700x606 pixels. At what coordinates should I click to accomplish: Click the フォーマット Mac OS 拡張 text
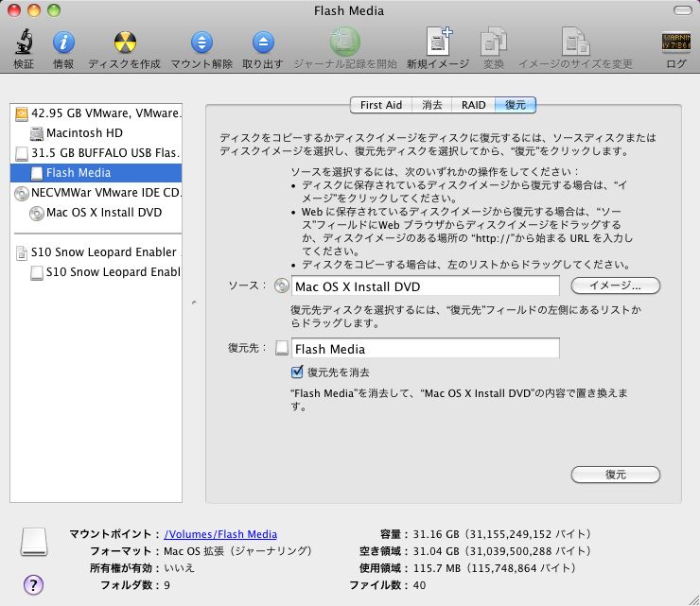[x=238, y=551]
